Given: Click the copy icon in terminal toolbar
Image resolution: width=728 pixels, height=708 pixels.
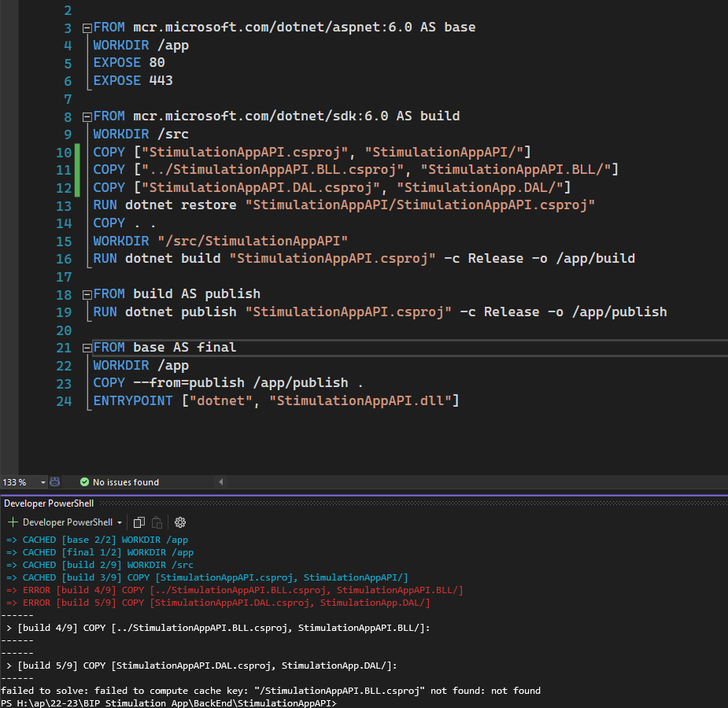Looking at the screenshot, I should click(139, 522).
